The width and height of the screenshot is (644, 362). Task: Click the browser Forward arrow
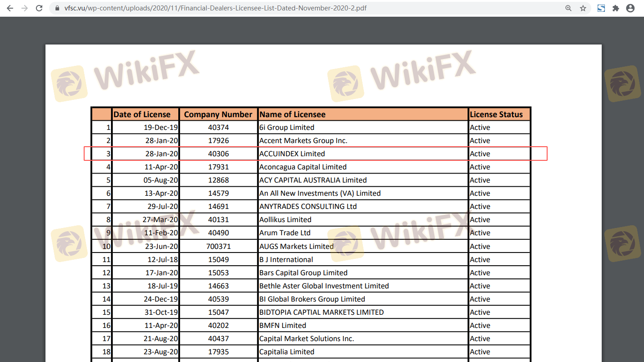pos(25,8)
